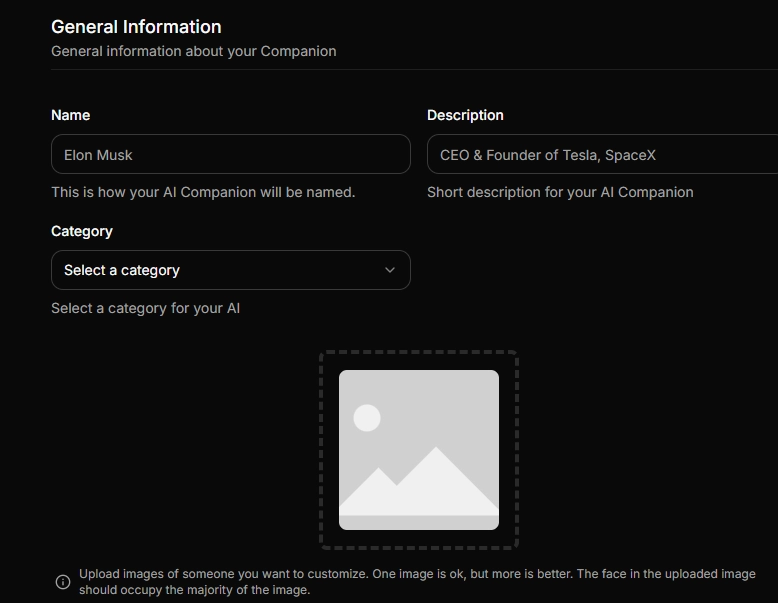Click 'Select a category for your AI' helper text
The width and height of the screenshot is (778, 603).
pyautogui.click(x=145, y=308)
